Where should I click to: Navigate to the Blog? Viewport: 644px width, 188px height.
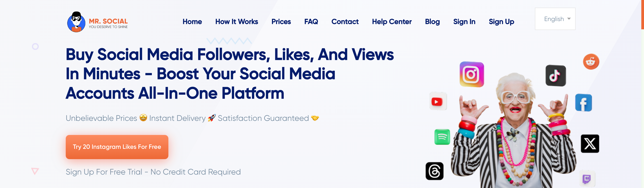pos(432,22)
